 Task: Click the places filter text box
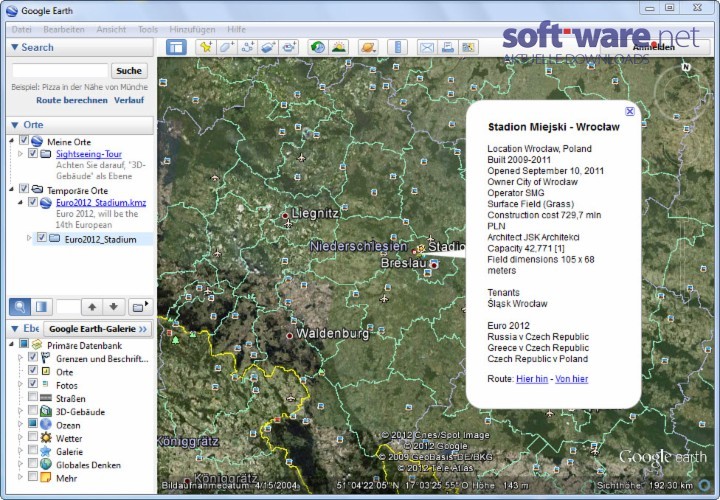tap(68, 307)
